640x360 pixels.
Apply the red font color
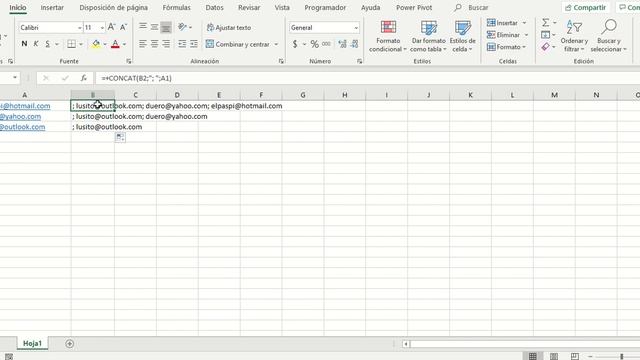pos(116,44)
